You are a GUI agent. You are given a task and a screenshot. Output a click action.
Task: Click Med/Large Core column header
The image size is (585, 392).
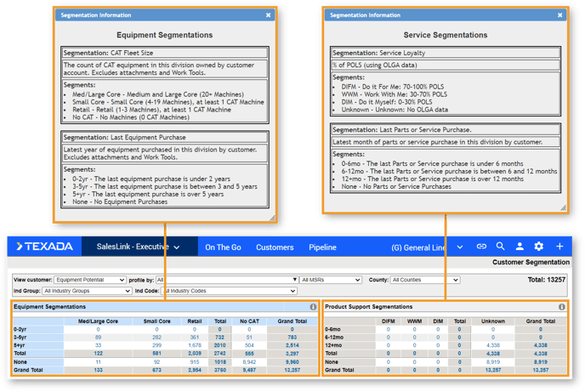pyautogui.click(x=98, y=321)
